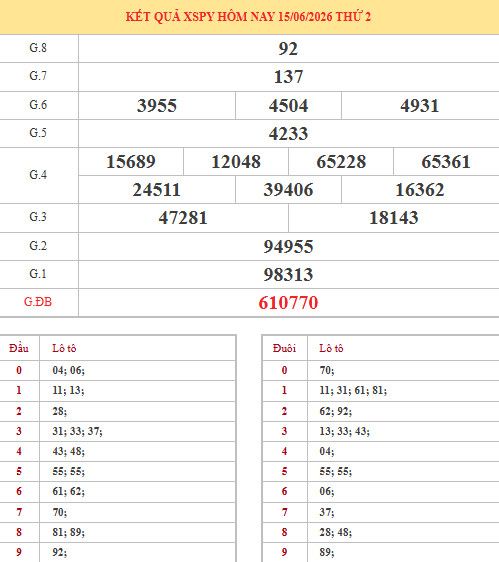Select G.2 prize number 94955
The height and width of the screenshot is (562, 499).
pos(289,247)
